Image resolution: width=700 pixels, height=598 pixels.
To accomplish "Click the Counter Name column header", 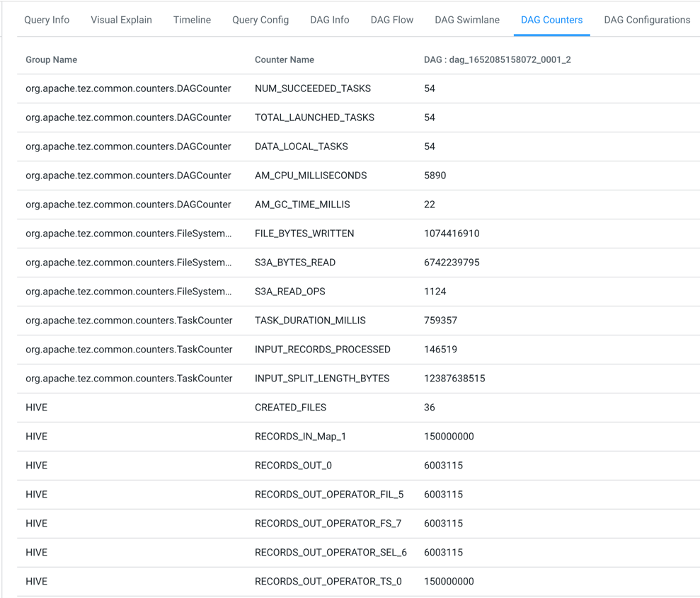I will click(285, 60).
